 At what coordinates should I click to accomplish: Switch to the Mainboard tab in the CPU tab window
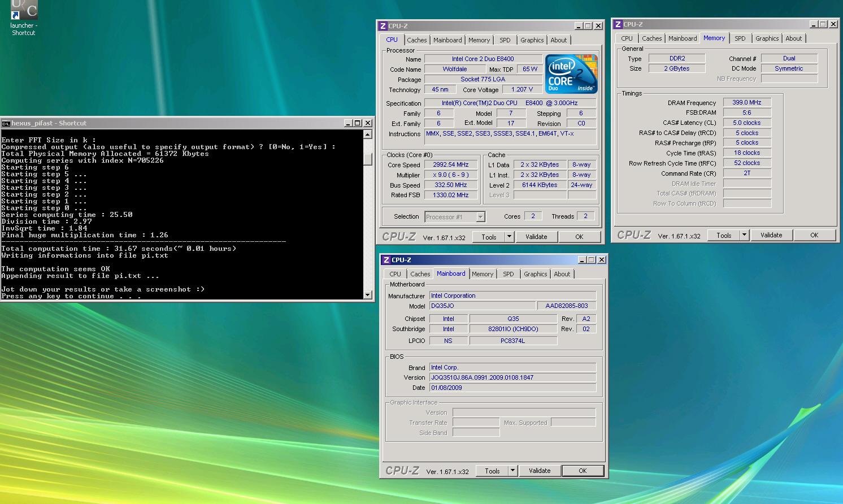click(x=447, y=40)
